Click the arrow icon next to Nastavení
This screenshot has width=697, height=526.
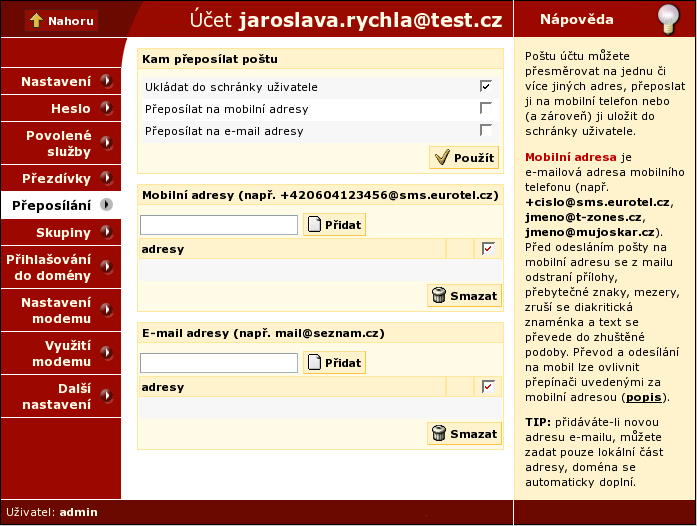click(106, 81)
